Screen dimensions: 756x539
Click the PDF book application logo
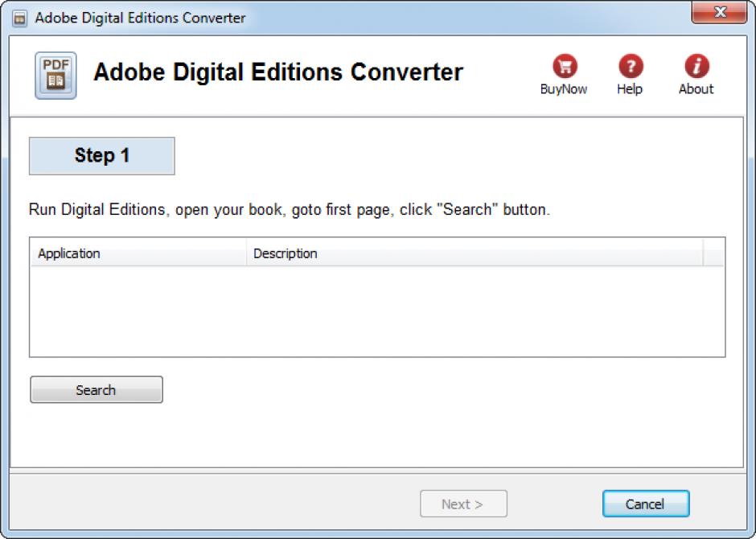click(x=55, y=76)
